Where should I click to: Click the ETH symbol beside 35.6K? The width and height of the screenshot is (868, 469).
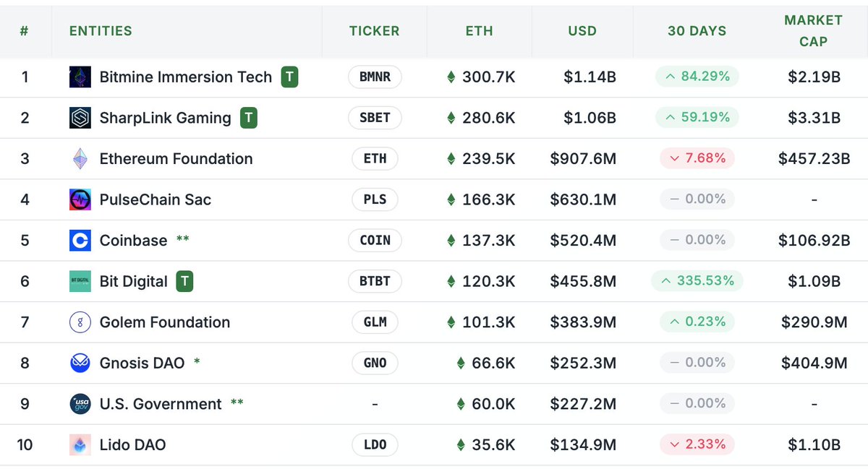click(x=461, y=444)
